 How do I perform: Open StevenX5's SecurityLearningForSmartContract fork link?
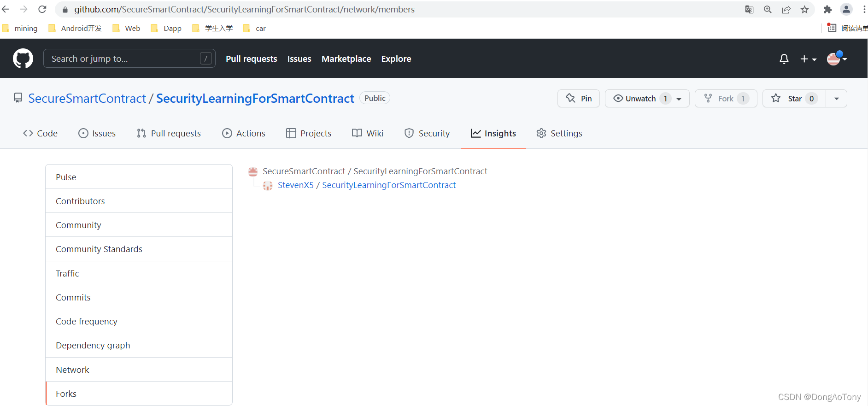click(x=389, y=185)
